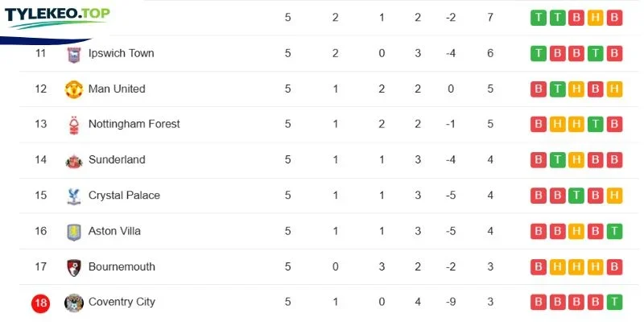Image resolution: width=644 pixels, height=322 pixels.
Task: Click the Nottingham Forest club crest
Action: [x=74, y=125]
